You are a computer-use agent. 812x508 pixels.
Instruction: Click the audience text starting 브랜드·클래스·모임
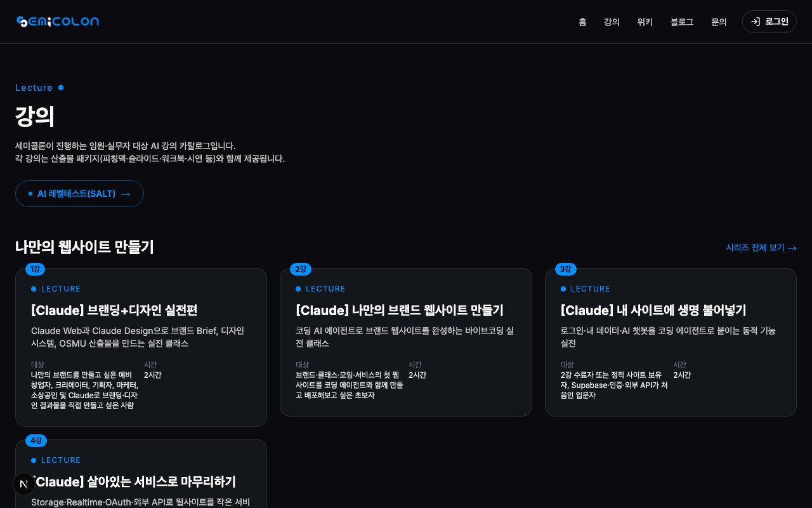click(x=350, y=385)
